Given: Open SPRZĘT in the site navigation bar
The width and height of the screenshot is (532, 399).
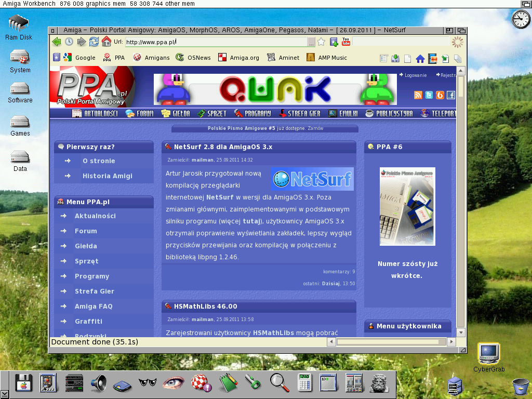Looking at the screenshot, I should tap(212, 113).
